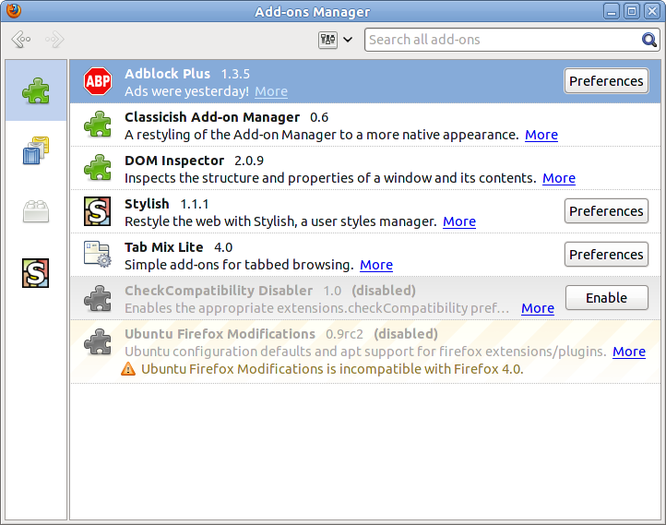Image resolution: width=666 pixels, height=525 pixels.
Task: Click Adblock Plus version 1.3.5
Action: click(235, 74)
